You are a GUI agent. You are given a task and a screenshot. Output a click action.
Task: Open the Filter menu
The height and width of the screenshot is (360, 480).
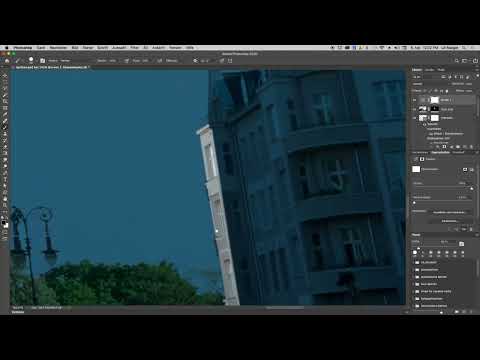134,48
